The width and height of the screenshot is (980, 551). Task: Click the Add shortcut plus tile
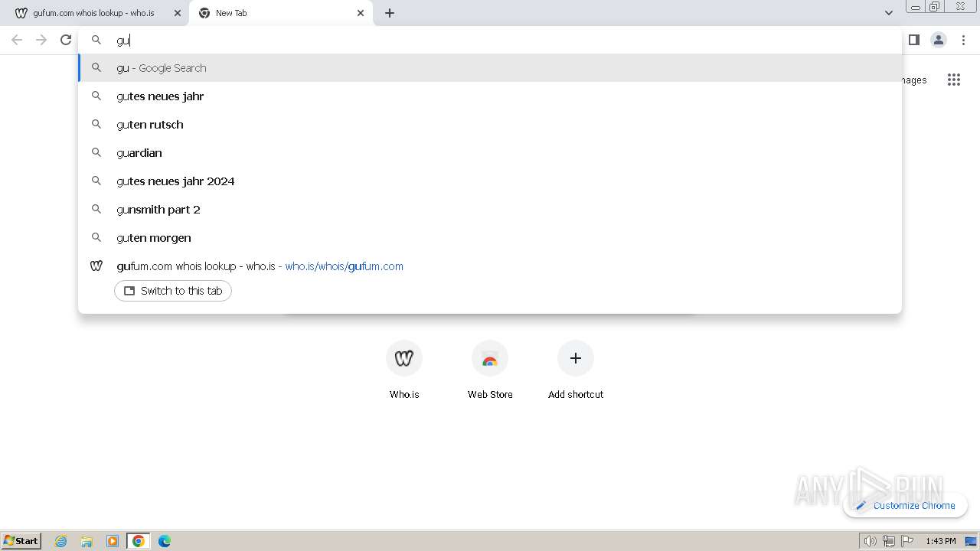576,371
